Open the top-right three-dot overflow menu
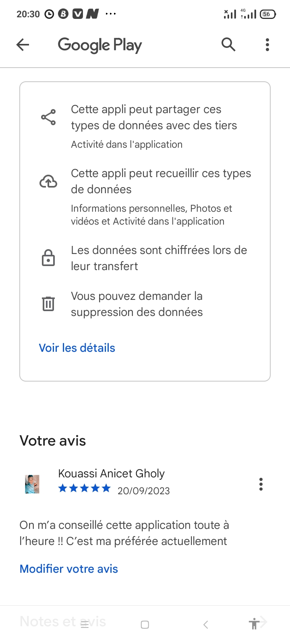Image resolution: width=290 pixels, height=644 pixels. pyautogui.click(x=267, y=45)
